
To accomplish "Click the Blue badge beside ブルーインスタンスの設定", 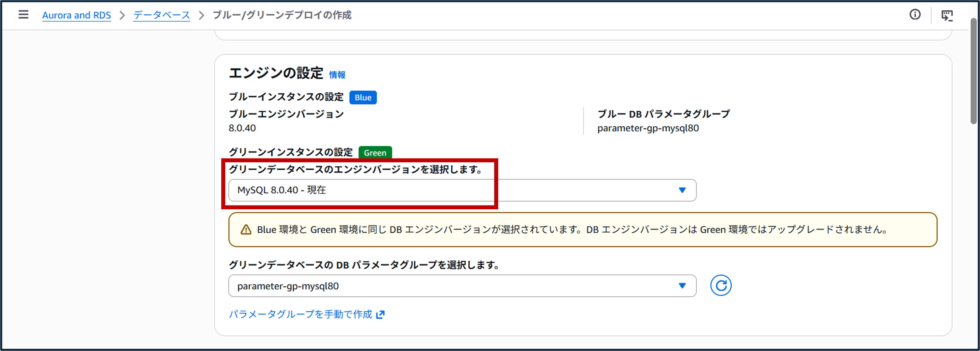I will [x=363, y=97].
